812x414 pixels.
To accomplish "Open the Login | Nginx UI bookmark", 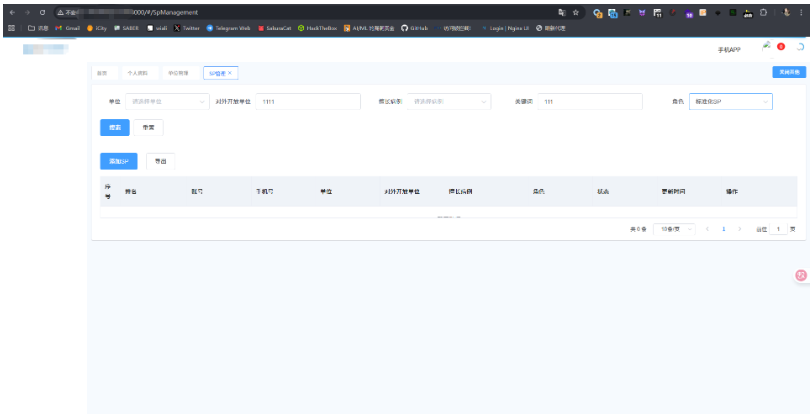I will [x=505, y=28].
